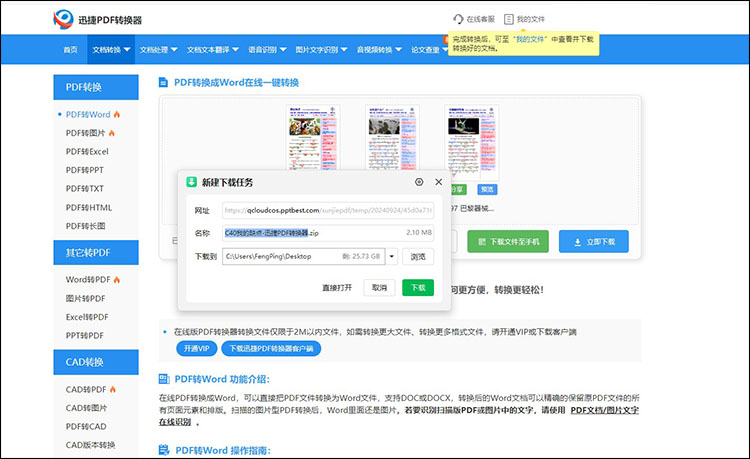This screenshot has width=750, height=459.
Task: Click the 迅捷PDF转换器 logo icon
Action: 63,19
